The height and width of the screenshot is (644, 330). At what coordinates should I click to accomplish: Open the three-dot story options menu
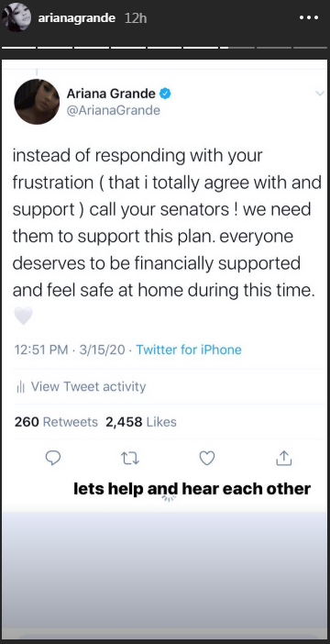click(308, 18)
